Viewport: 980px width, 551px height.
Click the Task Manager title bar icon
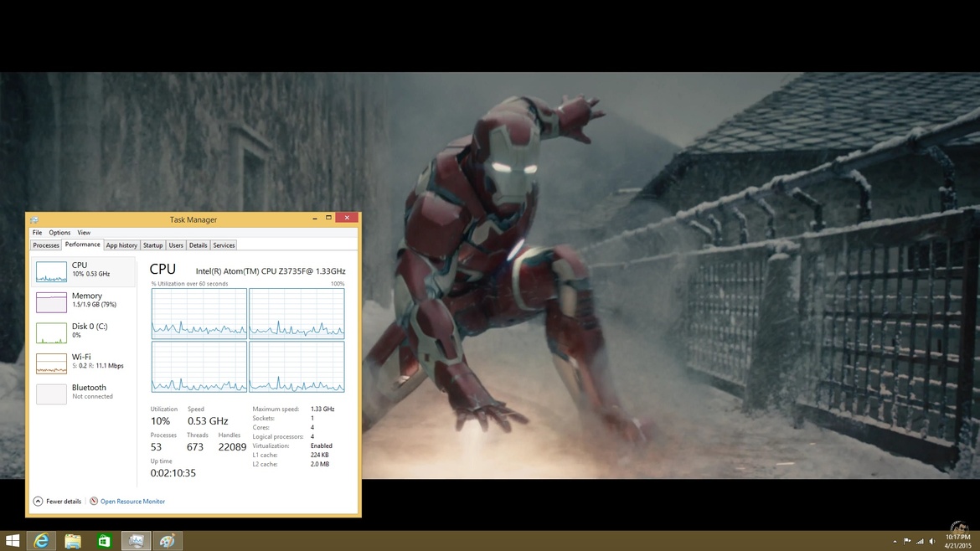click(x=34, y=220)
